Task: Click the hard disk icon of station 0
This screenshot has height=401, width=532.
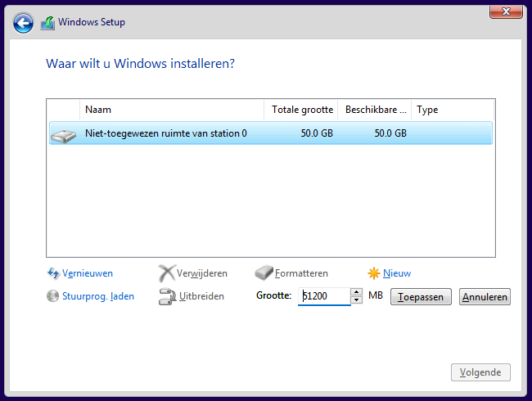Action: pyautogui.click(x=64, y=136)
